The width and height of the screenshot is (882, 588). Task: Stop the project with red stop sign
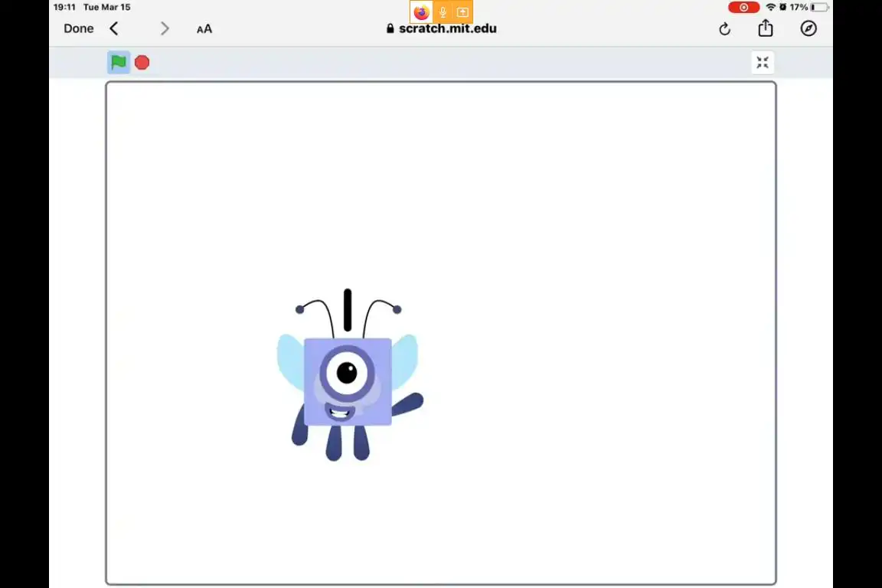pyautogui.click(x=142, y=63)
